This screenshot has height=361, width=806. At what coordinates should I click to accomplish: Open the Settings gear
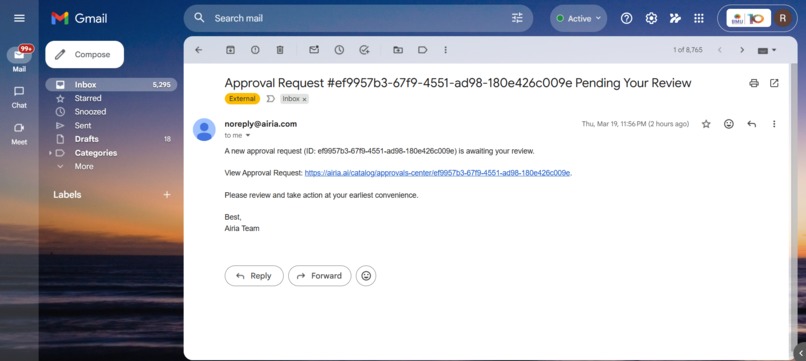(x=651, y=19)
